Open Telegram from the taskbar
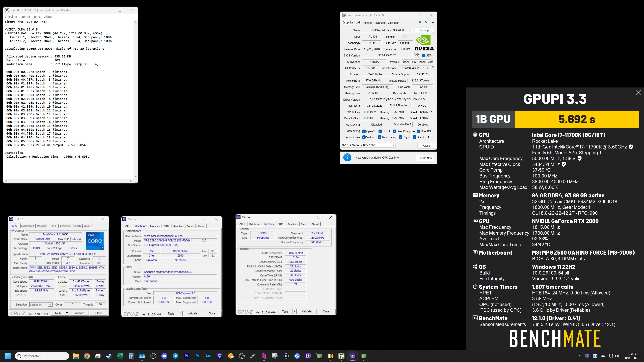This screenshot has height=362, width=644. [x=175, y=356]
